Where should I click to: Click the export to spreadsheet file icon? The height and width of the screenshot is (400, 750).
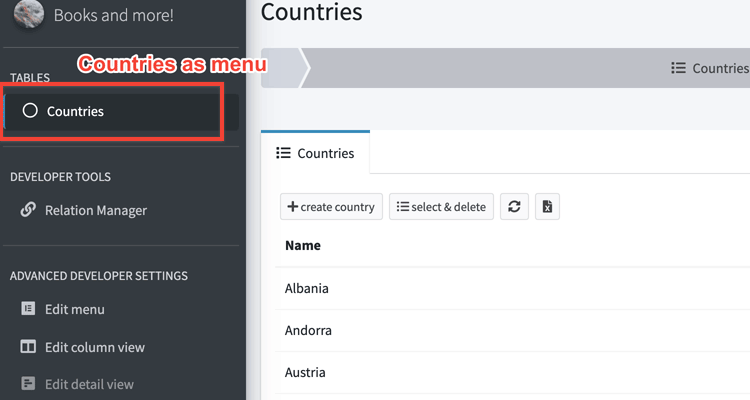[546, 207]
